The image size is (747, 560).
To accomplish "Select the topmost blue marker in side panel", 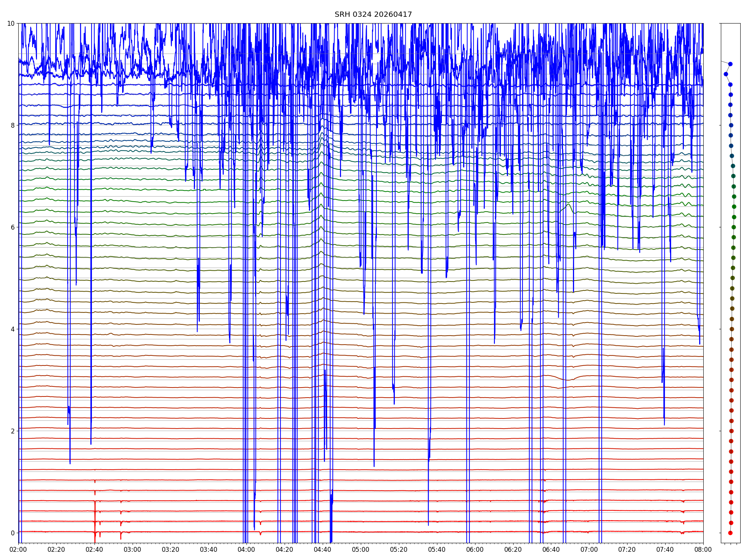I will coord(730,64).
